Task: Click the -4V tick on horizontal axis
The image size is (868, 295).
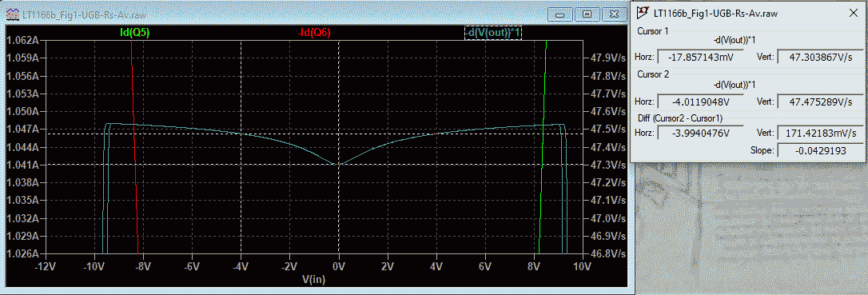Action: click(241, 267)
